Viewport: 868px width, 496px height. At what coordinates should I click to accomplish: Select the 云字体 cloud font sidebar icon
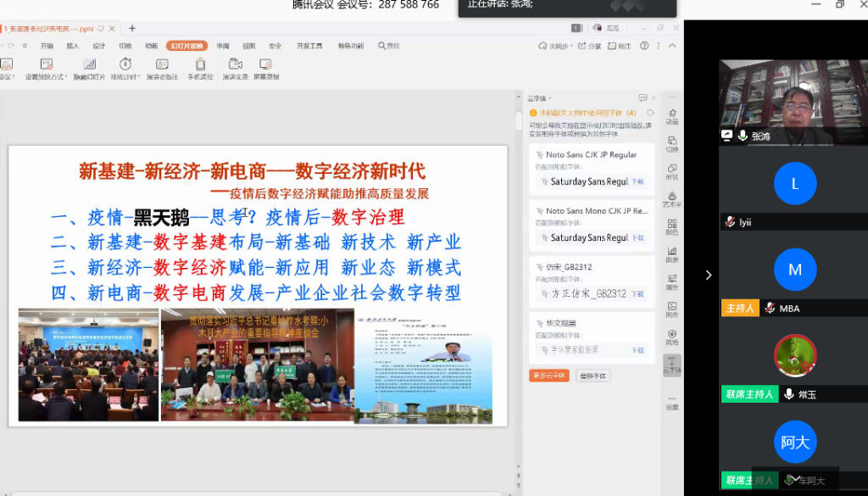point(672,364)
